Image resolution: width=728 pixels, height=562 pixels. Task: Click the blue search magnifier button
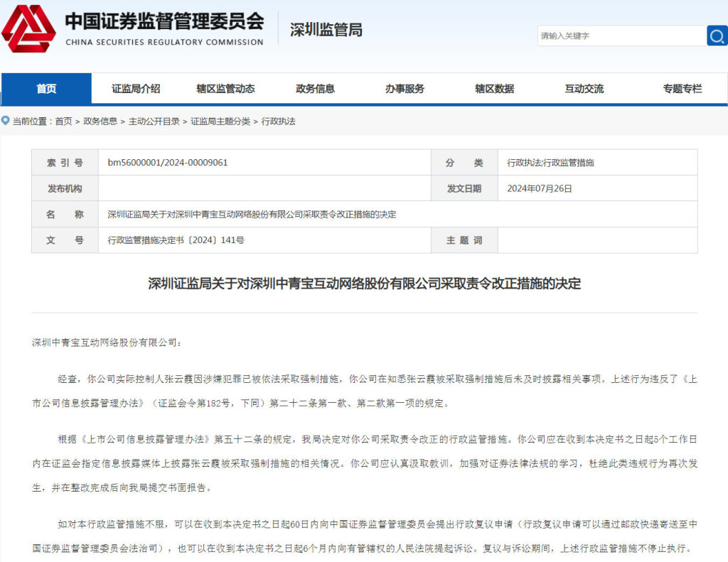click(717, 36)
